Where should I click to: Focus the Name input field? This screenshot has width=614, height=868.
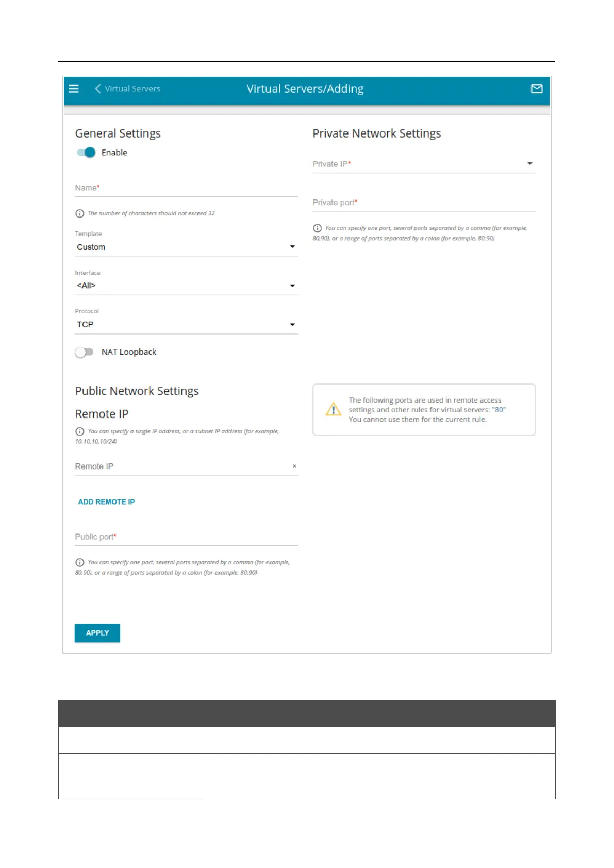pos(186,188)
